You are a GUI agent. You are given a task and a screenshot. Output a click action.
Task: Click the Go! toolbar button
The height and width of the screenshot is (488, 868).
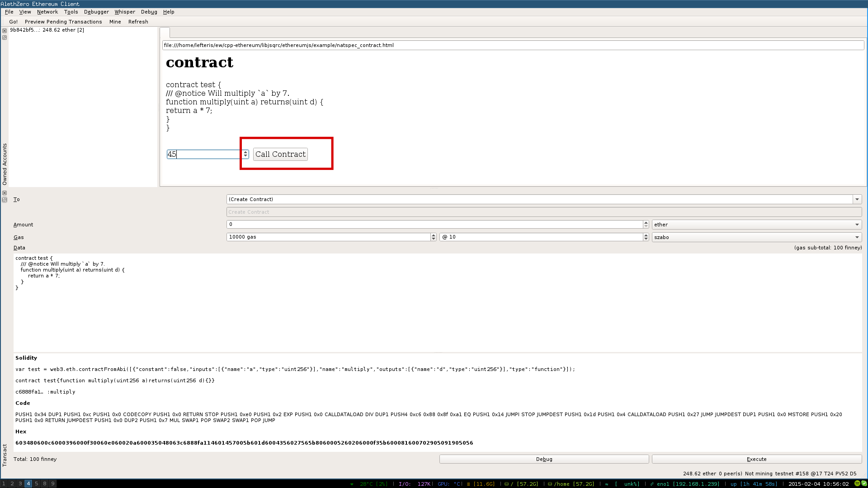[13, 21]
